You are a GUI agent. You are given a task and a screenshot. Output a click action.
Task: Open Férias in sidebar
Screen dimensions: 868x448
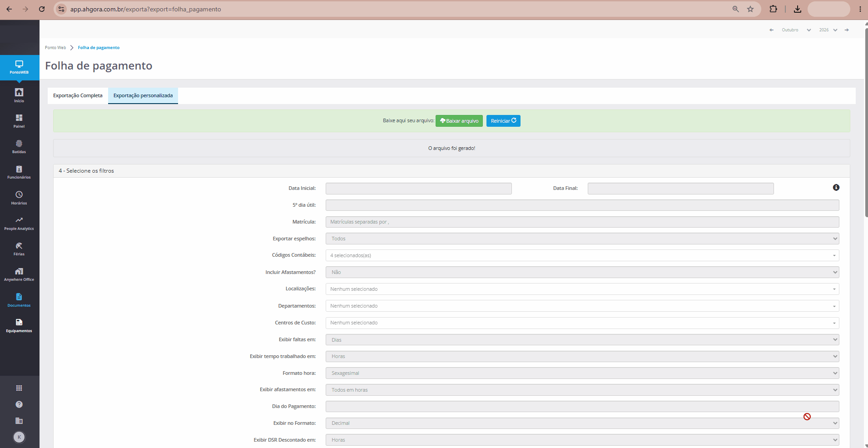pos(19,249)
